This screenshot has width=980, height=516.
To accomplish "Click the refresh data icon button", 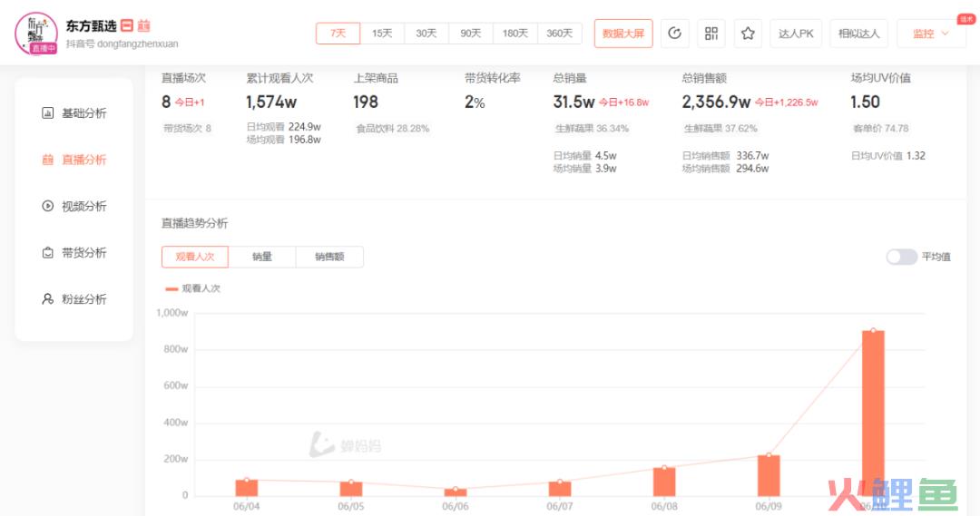I will (674, 34).
